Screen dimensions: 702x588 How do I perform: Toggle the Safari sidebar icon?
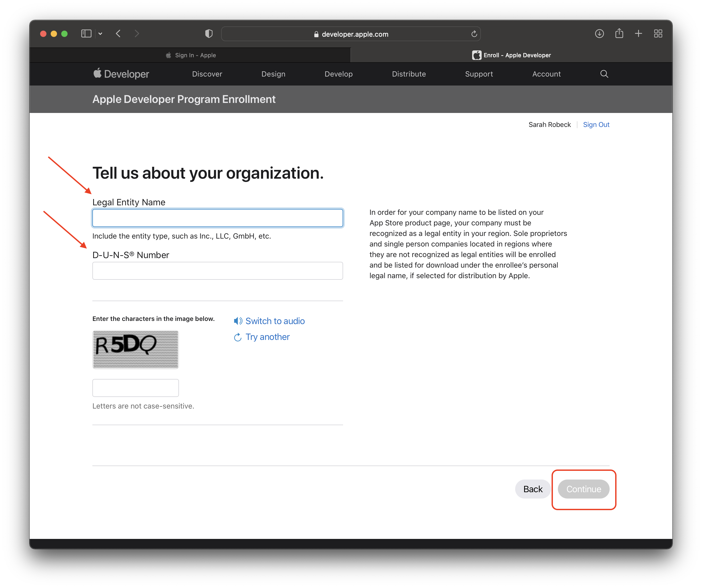click(x=86, y=34)
